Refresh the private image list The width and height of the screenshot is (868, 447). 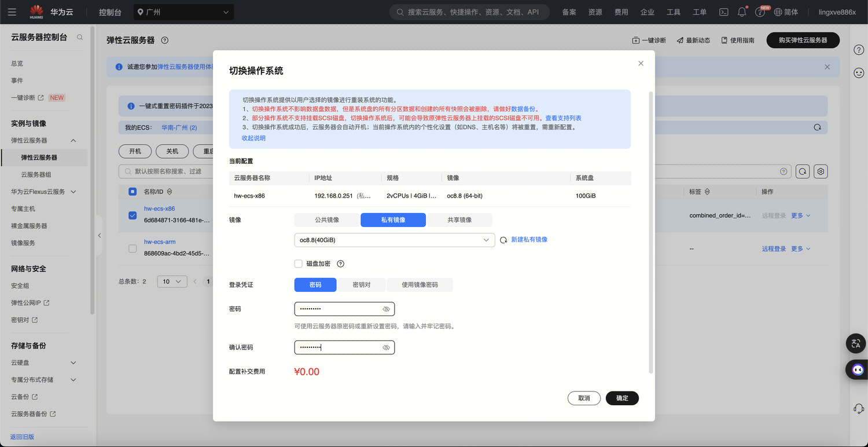pyautogui.click(x=503, y=240)
